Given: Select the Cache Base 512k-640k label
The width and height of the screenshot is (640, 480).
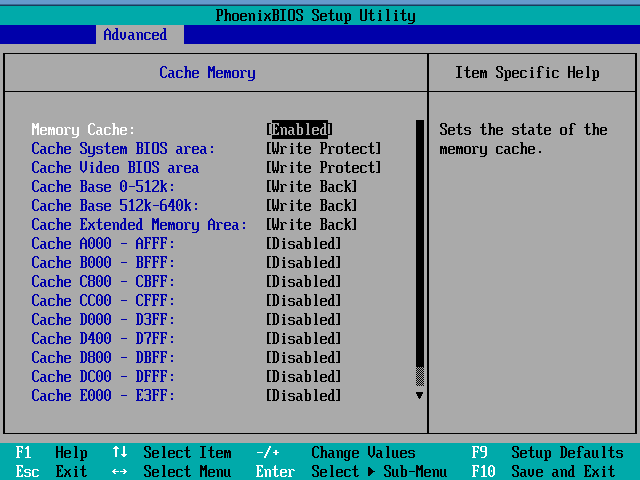Looking at the screenshot, I should 115,206.
